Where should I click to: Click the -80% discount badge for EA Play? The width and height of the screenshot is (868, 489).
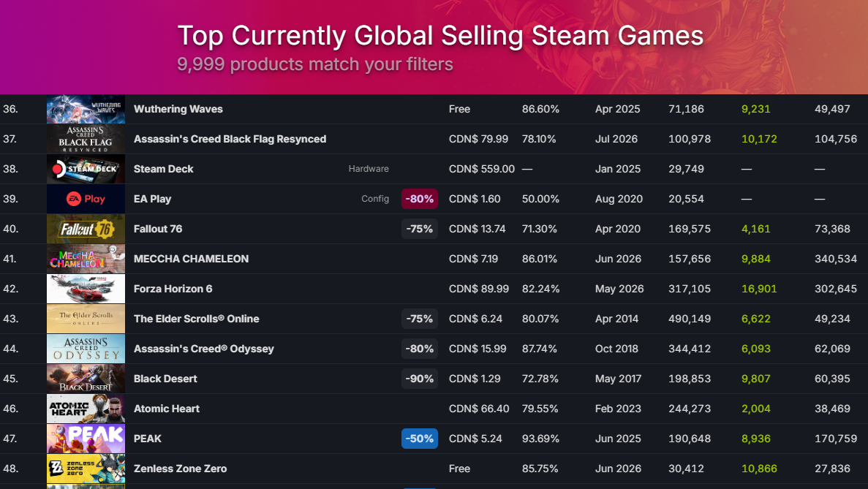[420, 199]
